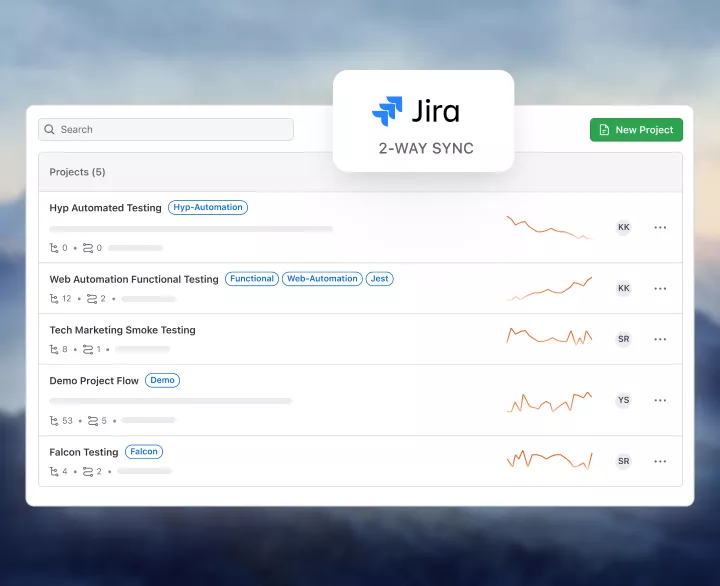Open the Falcon Testing project

[84, 452]
